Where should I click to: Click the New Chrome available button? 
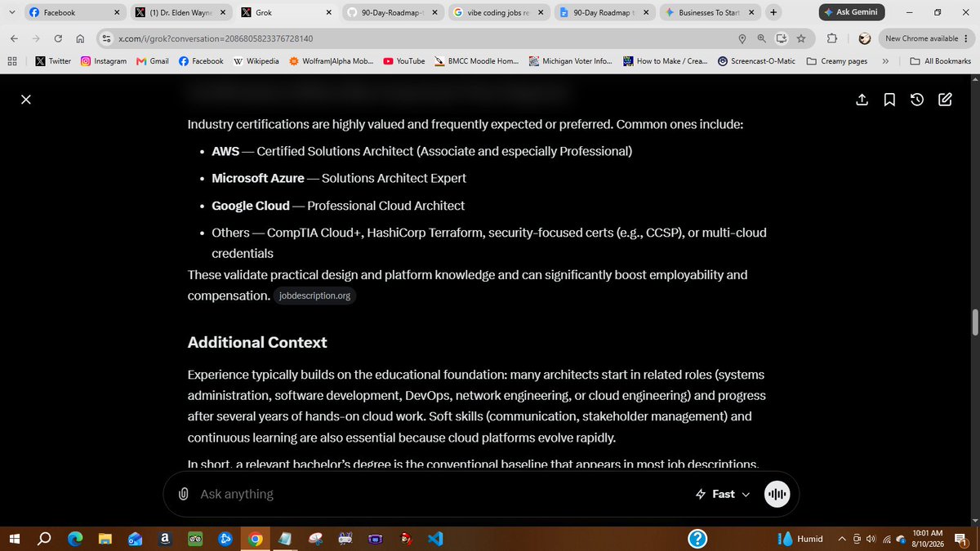click(927, 38)
